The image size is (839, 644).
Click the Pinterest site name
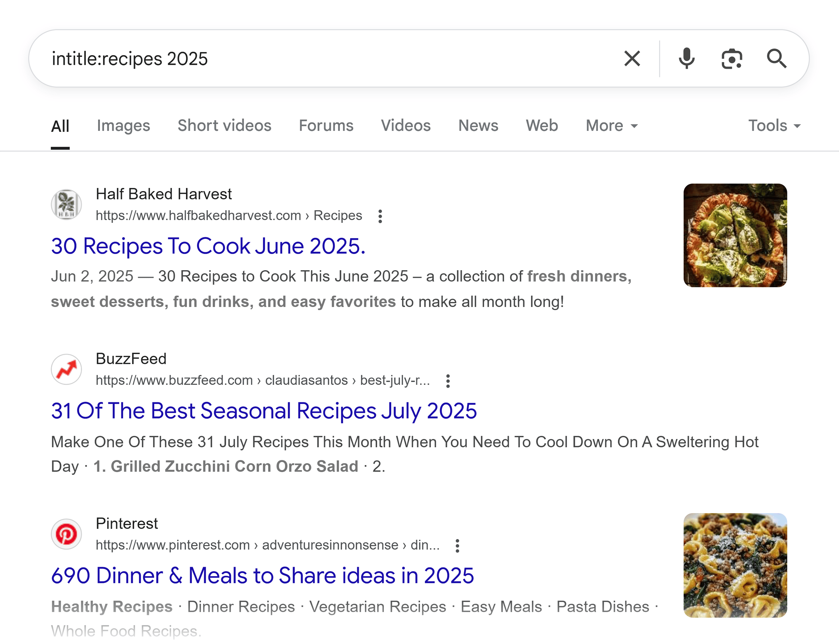click(127, 524)
